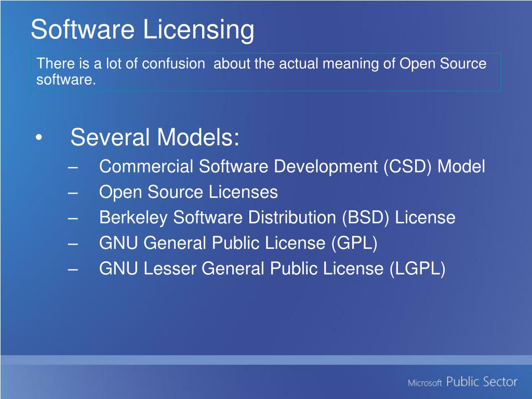Click the 'Software Licensing' slide title
The height and width of the screenshot is (399, 532).
tap(142, 30)
